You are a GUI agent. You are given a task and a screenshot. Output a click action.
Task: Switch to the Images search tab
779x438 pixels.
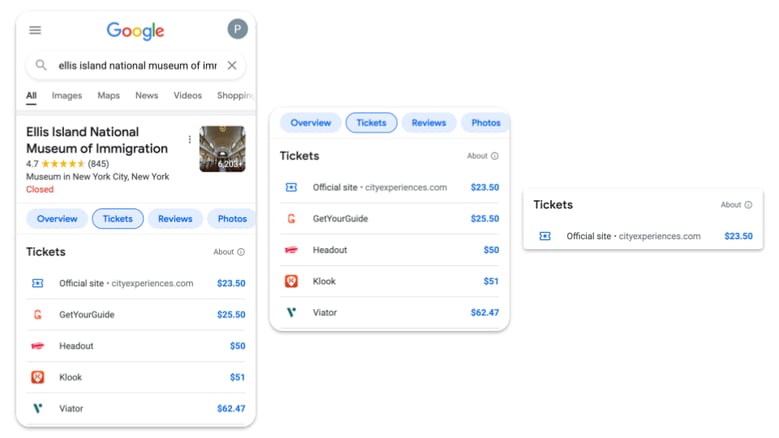point(67,96)
